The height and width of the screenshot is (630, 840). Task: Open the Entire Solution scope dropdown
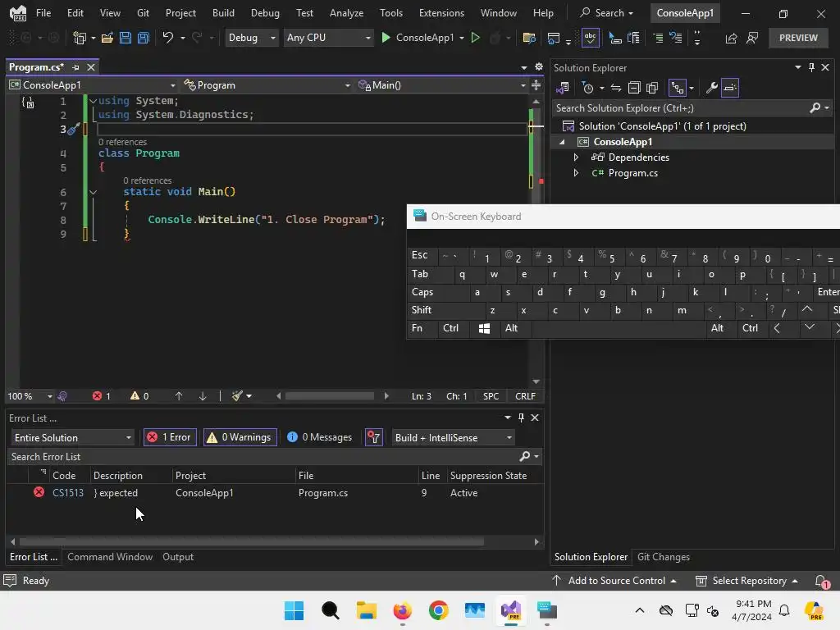(x=72, y=438)
